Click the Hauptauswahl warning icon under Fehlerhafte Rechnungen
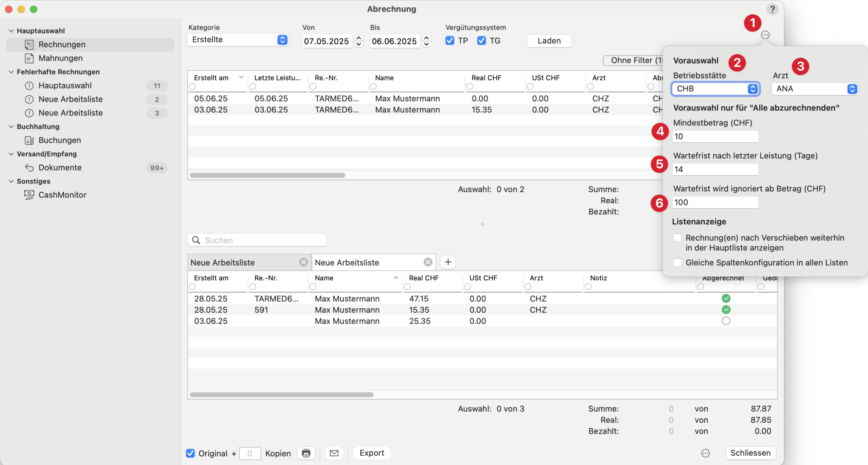Viewport: 868px width, 465px height. (x=29, y=86)
